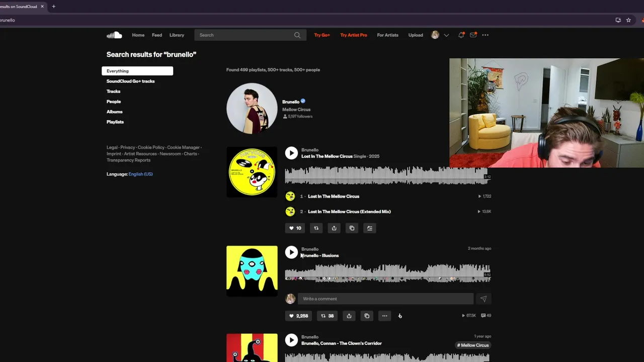Screen dimensions: 644x362
Task: Like the Illusions track with 2,258 likes
Action: pyautogui.click(x=298, y=316)
